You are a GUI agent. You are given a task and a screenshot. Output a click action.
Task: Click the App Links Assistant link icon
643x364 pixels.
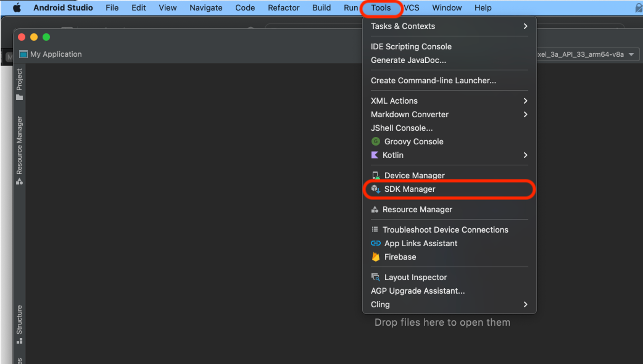pos(376,243)
